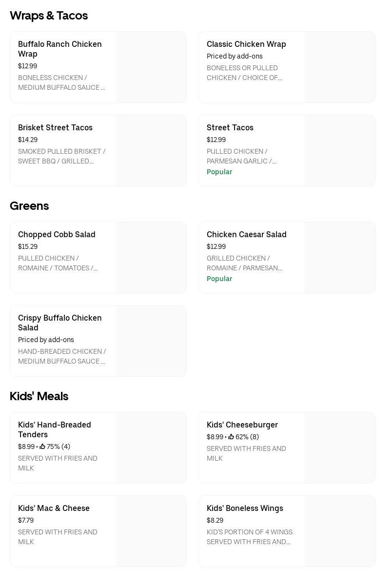Viewport: 392px width, 570px height.
Task: Click the Kids' Cheeseburger image placeholder
Action: (x=339, y=448)
